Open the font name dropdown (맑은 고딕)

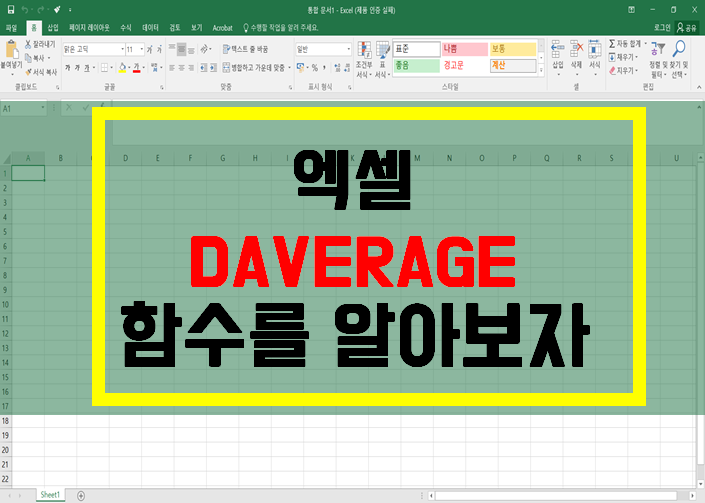[122, 49]
